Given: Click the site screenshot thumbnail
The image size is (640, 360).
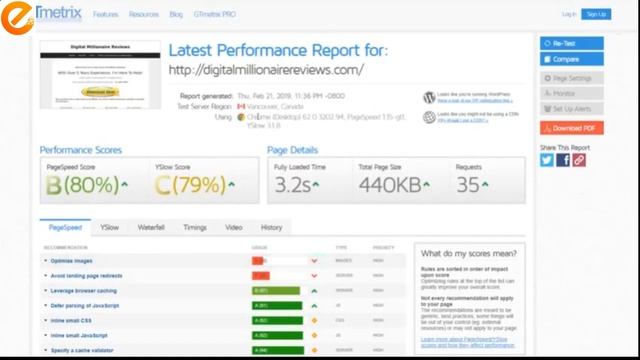Looking at the screenshot, I should (x=100, y=75).
